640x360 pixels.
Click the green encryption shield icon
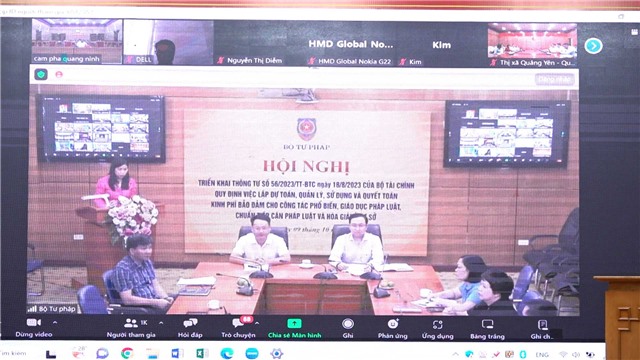click(41, 74)
